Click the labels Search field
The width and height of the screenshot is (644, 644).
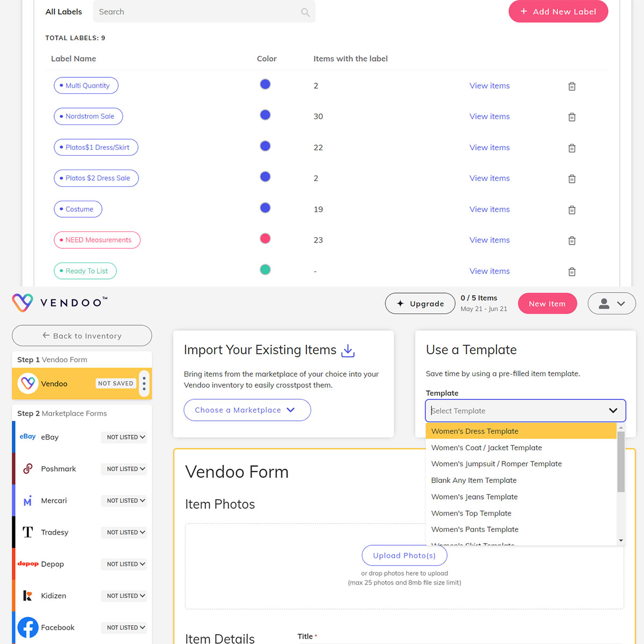[x=204, y=12]
